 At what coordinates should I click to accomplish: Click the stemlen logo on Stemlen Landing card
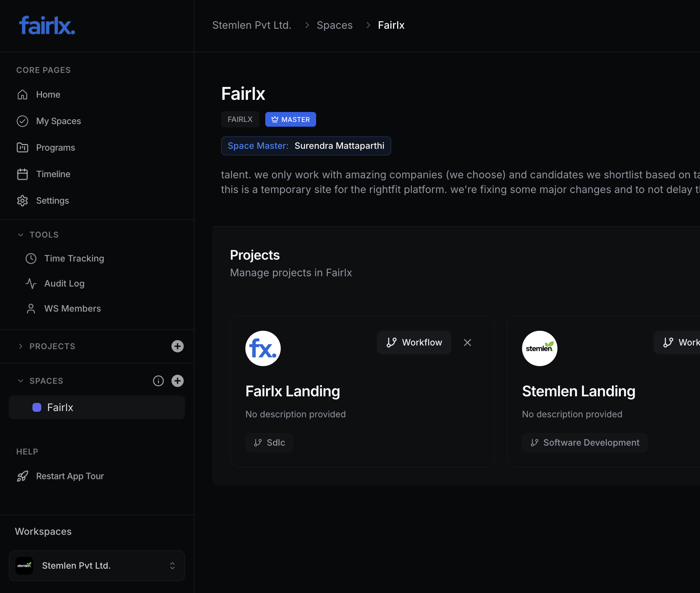[540, 348]
